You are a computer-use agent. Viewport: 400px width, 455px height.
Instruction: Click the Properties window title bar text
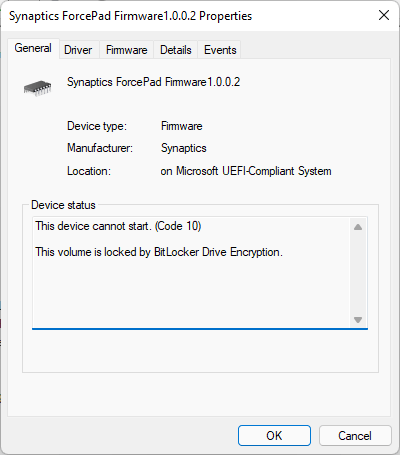pos(130,16)
